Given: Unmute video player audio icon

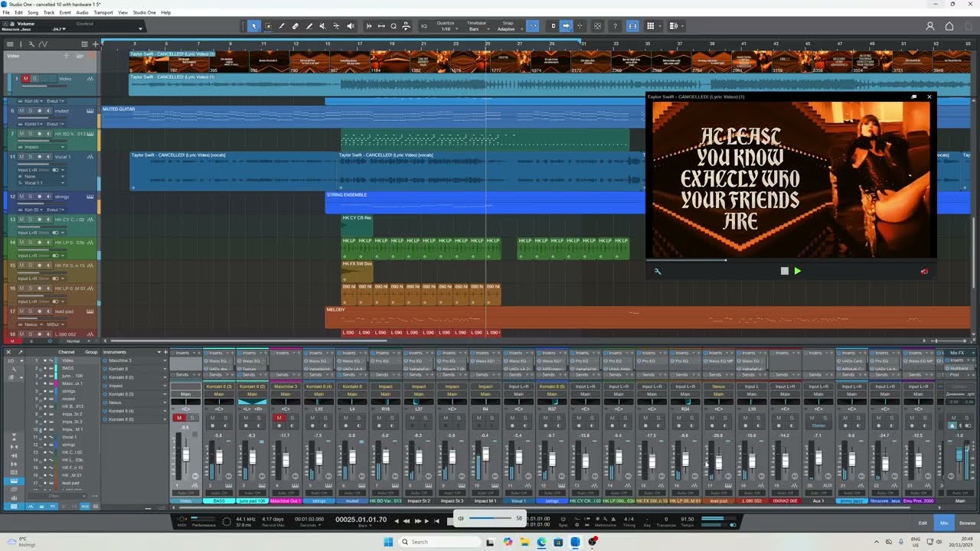Looking at the screenshot, I should [924, 271].
